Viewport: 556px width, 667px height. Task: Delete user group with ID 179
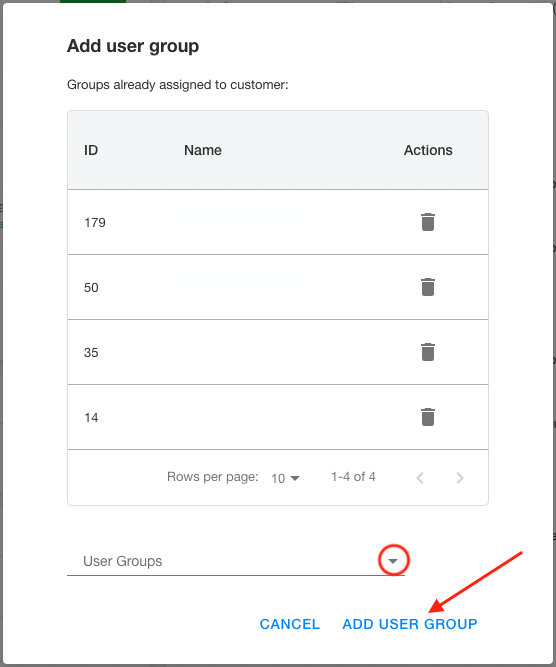[x=428, y=222]
